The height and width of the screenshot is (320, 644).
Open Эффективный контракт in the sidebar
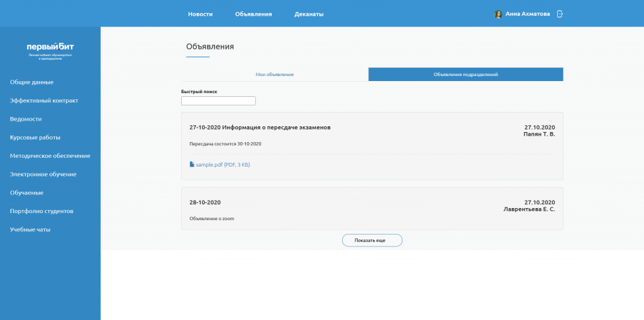coord(44,101)
